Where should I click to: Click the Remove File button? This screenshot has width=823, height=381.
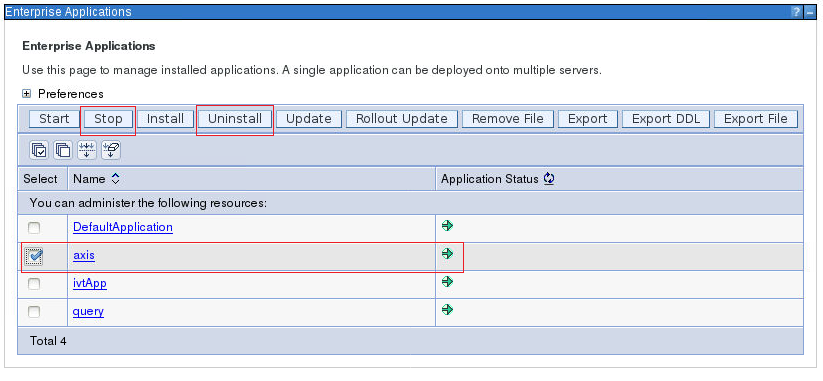[508, 119]
